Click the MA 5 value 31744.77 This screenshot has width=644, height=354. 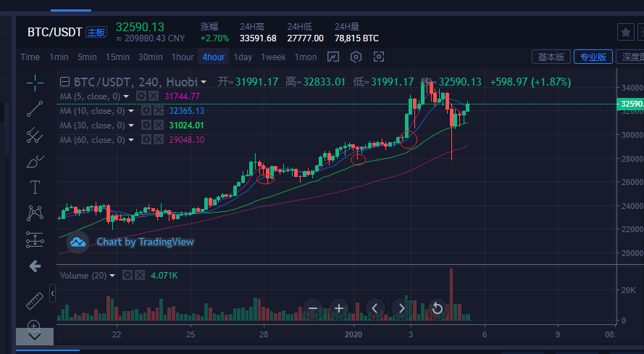pyautogui.click(x=182, y=96)
